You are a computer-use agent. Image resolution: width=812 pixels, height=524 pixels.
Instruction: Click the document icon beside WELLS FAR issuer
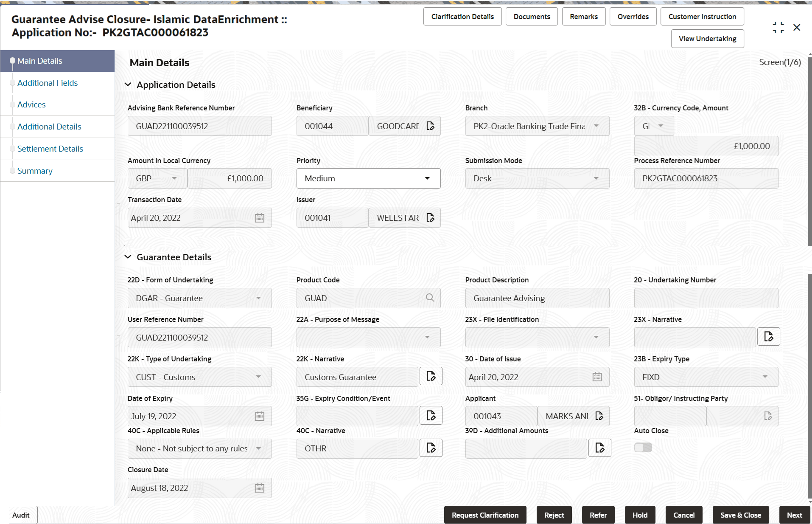[431, 217]
